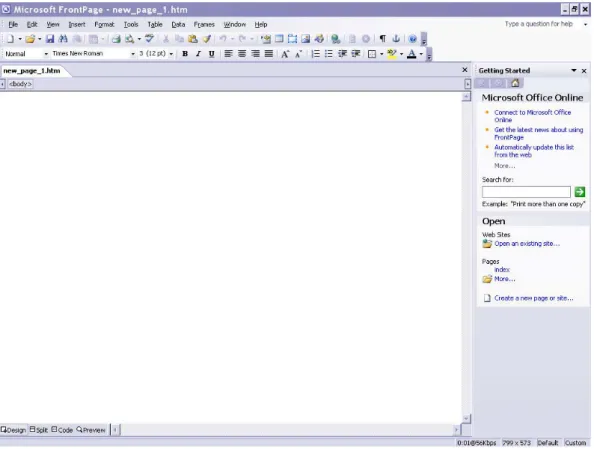Screen dimensions: 594x449
Task: Click the Search for input field
Action: (x=526, y=192)
